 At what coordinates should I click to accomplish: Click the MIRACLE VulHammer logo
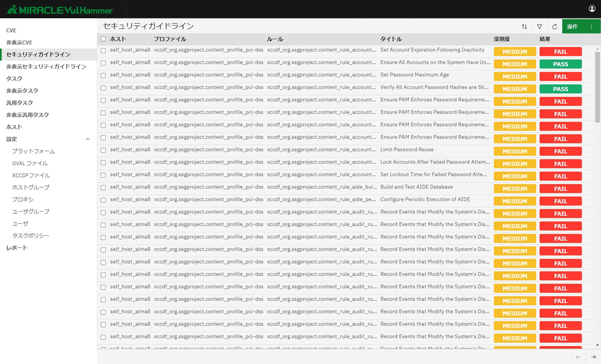(x=60, y=9)
